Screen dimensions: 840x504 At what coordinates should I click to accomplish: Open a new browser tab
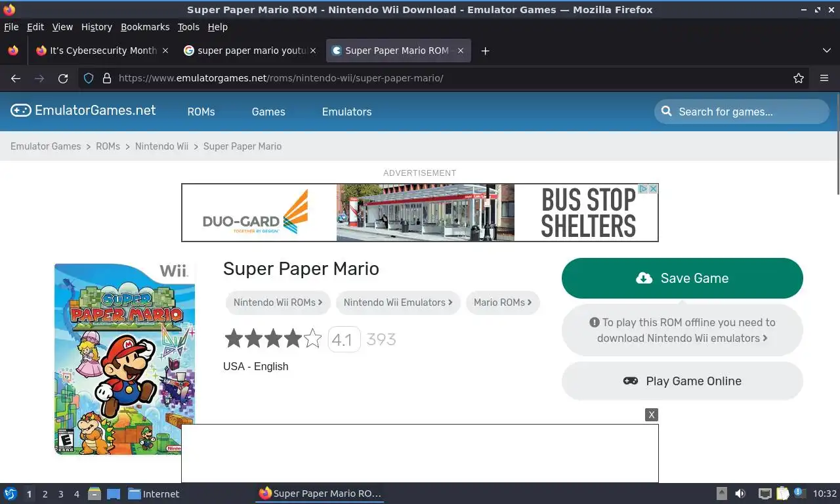[485, 51]
